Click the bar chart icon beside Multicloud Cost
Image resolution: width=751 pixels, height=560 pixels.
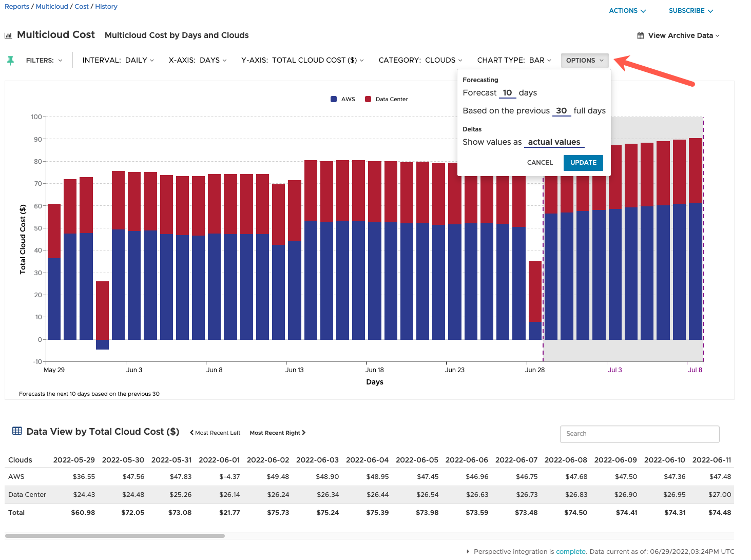point(8,35)
